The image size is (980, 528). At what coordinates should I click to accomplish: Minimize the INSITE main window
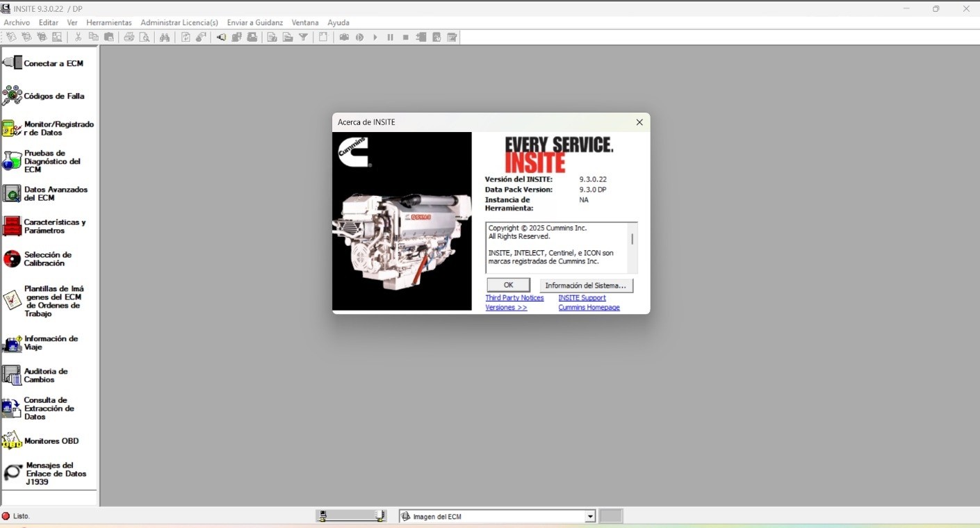[x=906, y=8]
